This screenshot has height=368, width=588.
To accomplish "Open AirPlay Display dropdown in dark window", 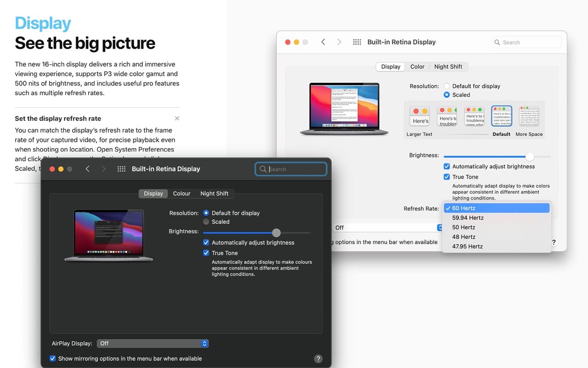I will [x=153, y=343].
